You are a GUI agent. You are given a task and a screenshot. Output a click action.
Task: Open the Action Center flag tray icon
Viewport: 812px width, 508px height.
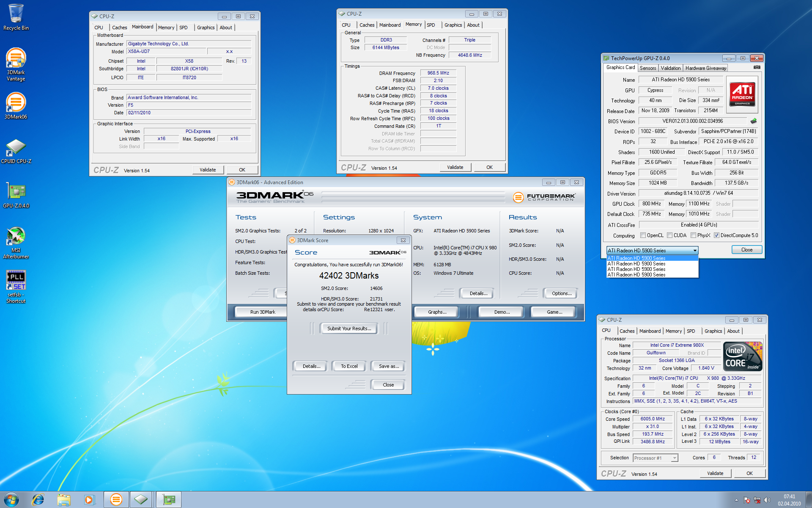747,500
